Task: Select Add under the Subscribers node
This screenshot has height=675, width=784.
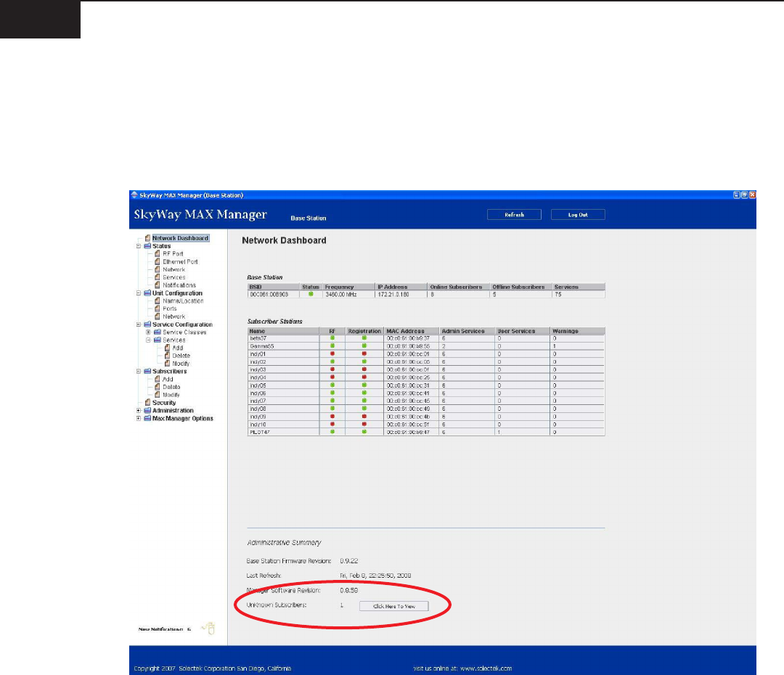Action: pyautogui.click(x=168, y=379)
